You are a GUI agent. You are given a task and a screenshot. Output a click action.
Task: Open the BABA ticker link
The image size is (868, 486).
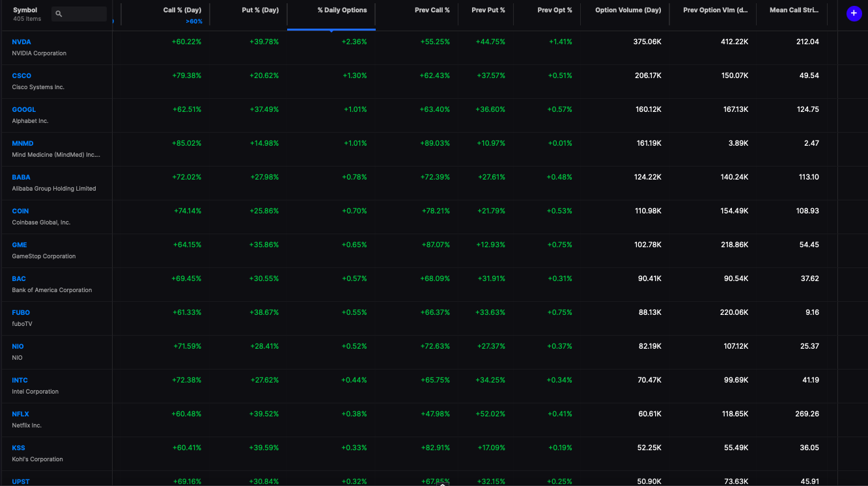point(21,177)
